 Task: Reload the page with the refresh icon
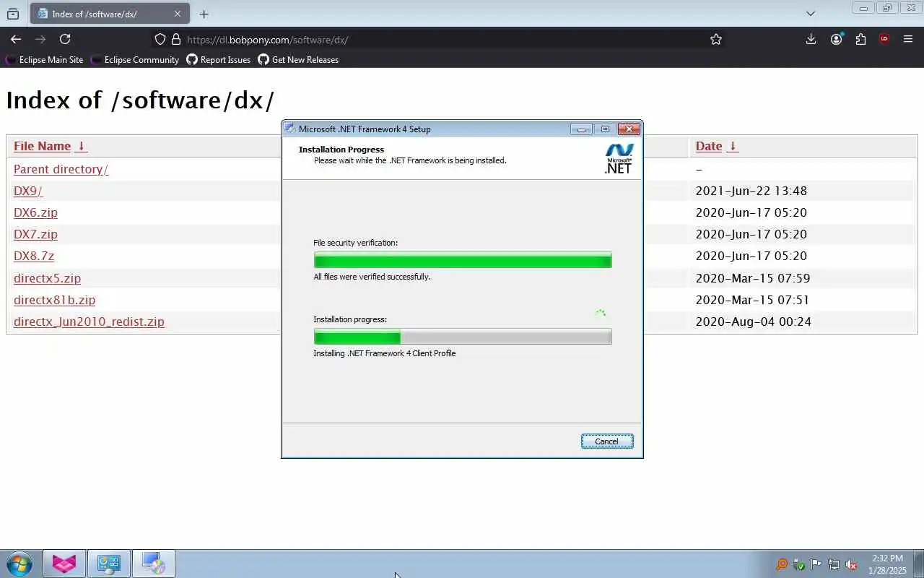[65, 39]
